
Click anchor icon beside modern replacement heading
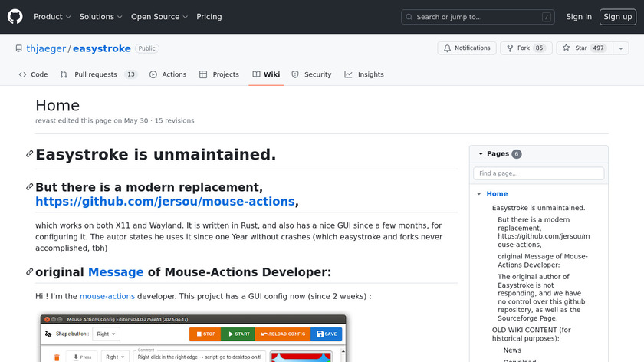tap(29, 187)
